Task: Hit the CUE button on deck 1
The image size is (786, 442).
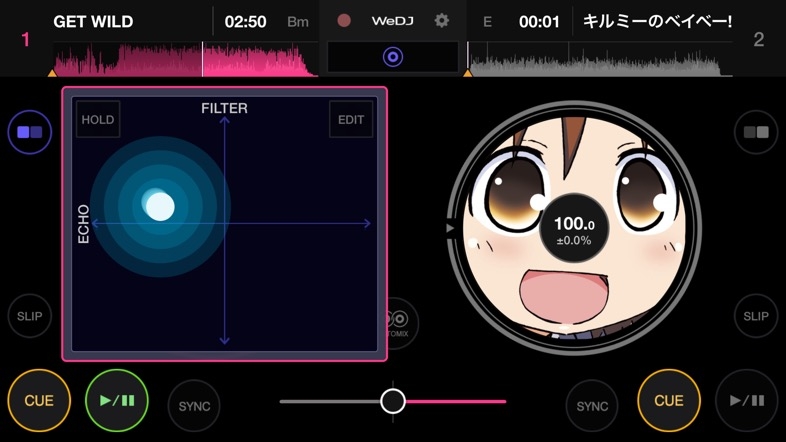Action: pos(39,400)
